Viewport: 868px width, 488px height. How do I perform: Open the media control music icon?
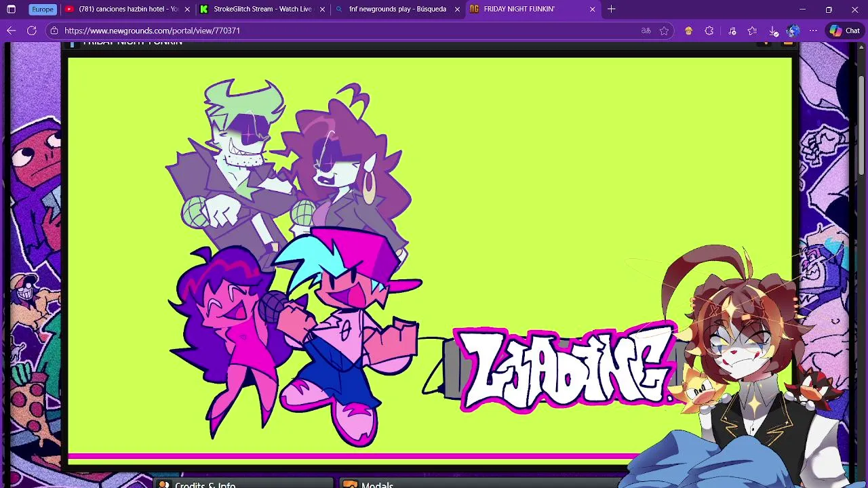pos(732,30)
